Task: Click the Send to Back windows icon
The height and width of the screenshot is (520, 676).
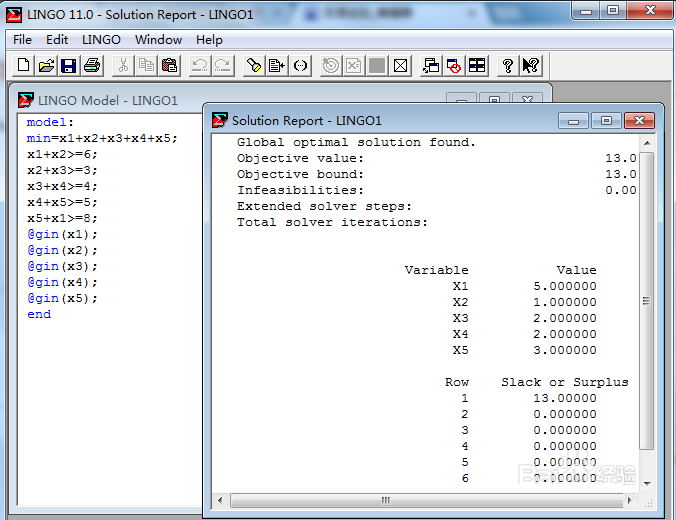Action: [431, 66]
